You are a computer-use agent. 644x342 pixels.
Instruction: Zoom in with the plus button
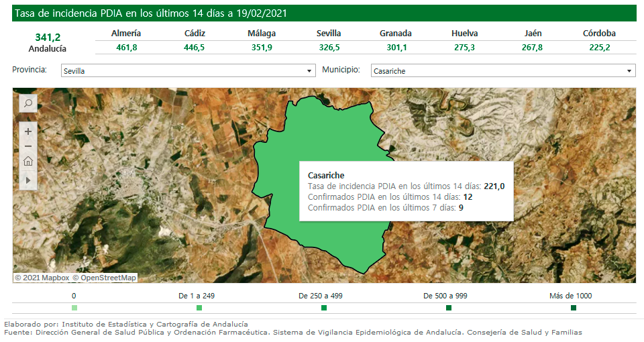tap(28, 131)
